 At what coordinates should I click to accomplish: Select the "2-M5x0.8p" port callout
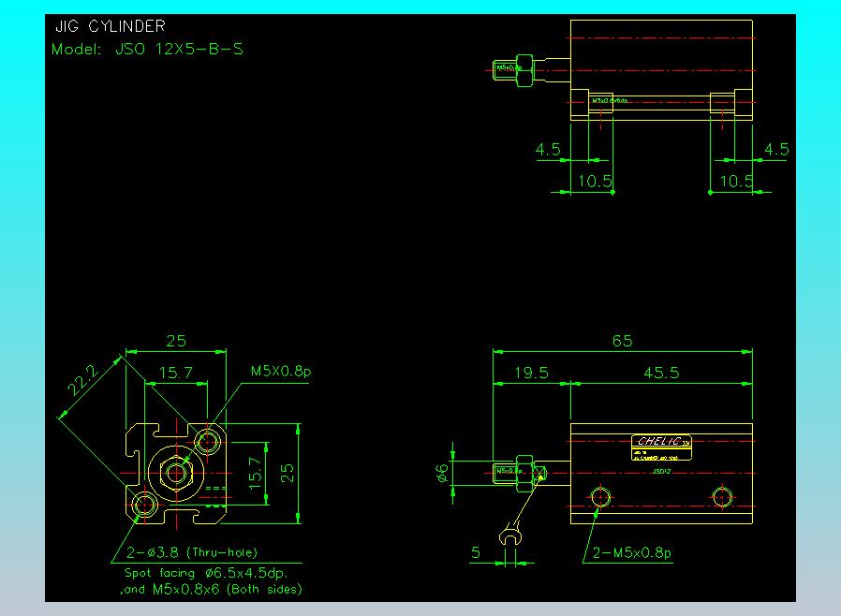point(632,552)
